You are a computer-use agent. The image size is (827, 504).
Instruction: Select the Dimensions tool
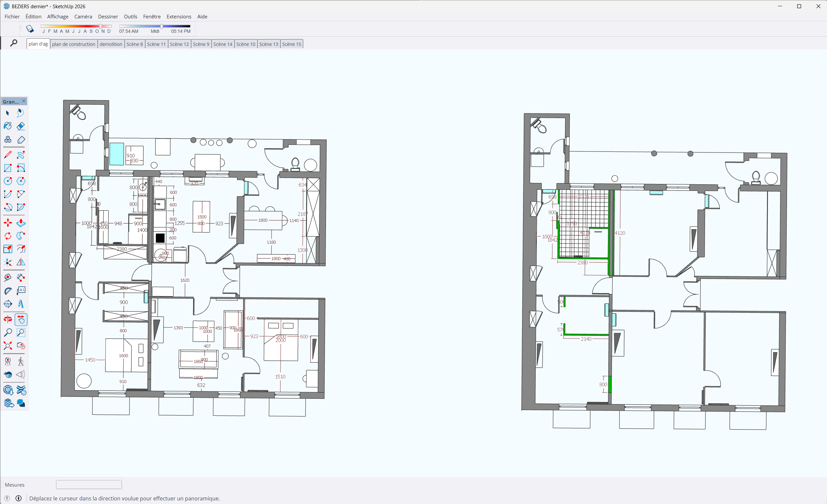pyautogui.click(x=21, y=277)
